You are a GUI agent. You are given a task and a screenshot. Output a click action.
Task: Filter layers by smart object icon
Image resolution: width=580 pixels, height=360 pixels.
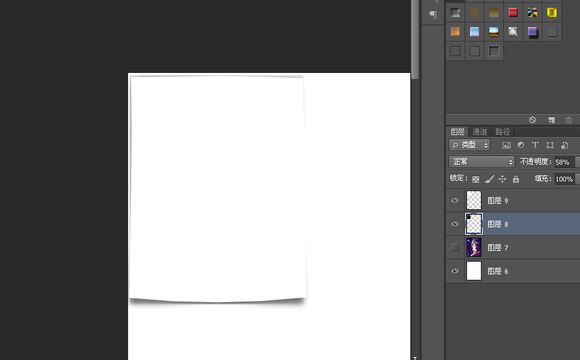coord(564,145)
